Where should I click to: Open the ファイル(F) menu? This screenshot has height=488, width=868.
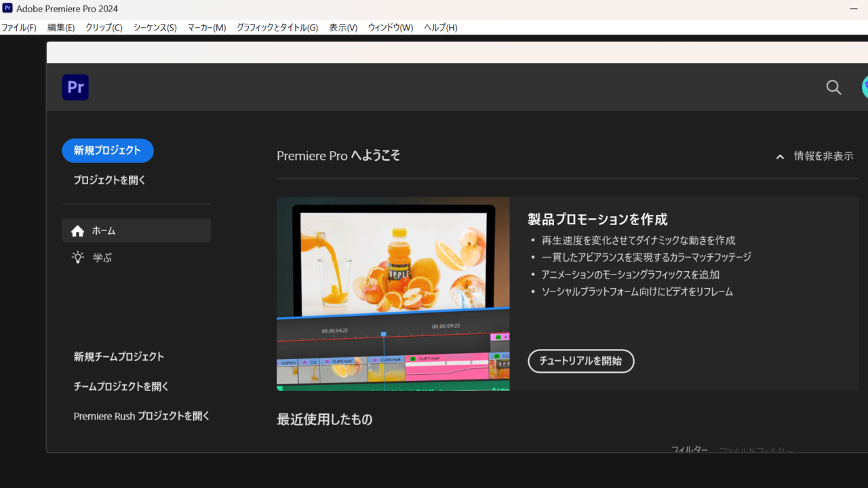pos(18,28)
